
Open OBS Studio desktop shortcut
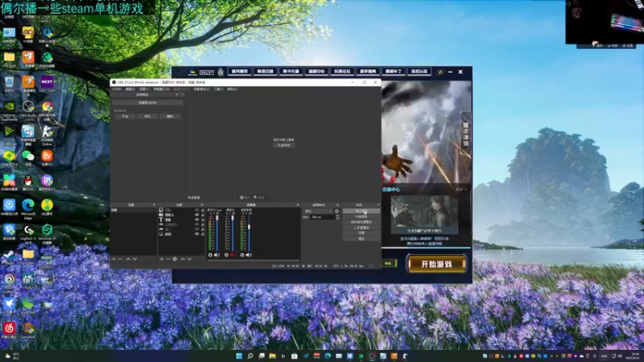28,109
